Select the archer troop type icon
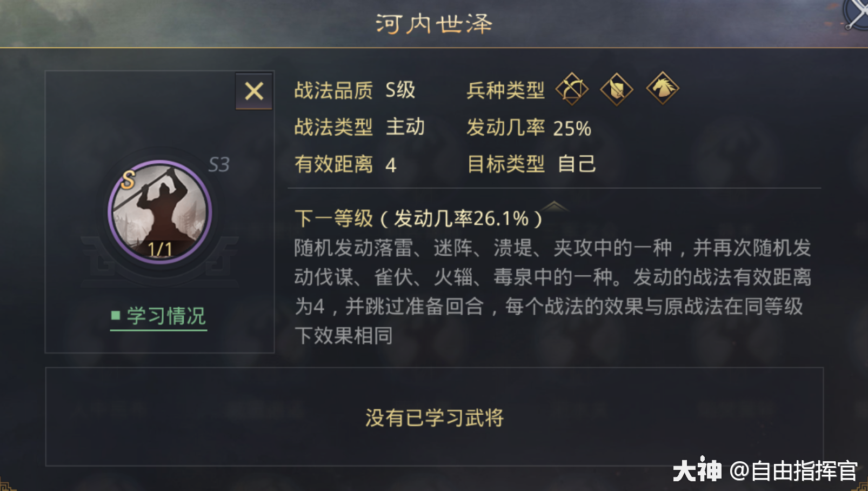 (572, 89)
